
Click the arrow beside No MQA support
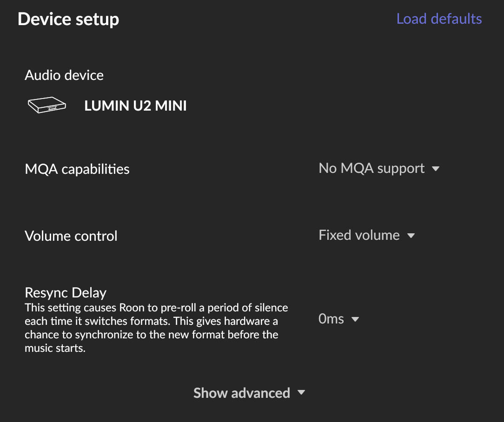click(436, 169)
